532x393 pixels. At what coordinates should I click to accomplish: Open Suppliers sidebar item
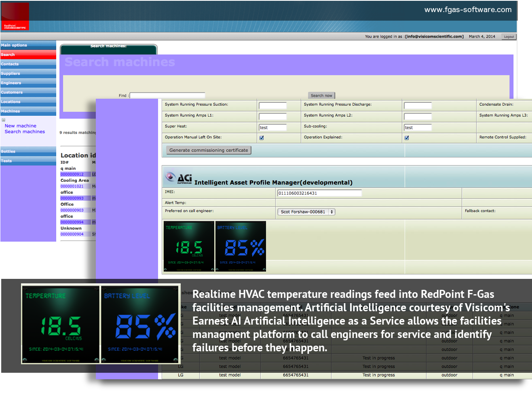(x=28, y=74)
